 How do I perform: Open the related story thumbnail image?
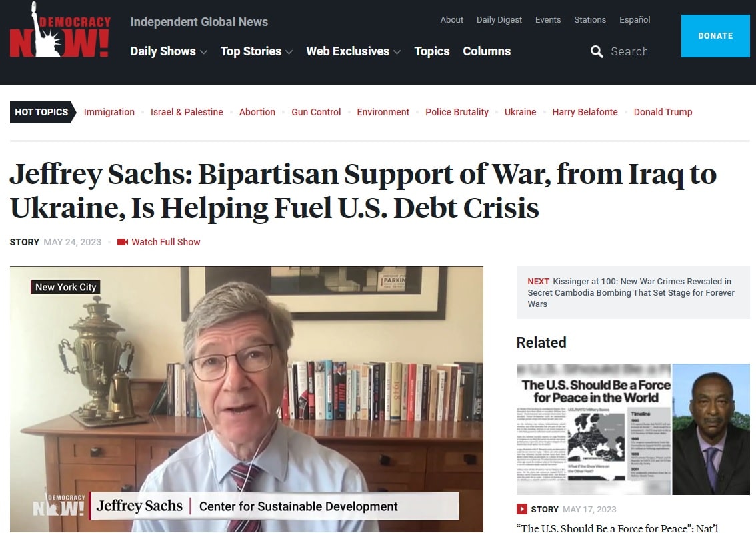tap(633, 429)
